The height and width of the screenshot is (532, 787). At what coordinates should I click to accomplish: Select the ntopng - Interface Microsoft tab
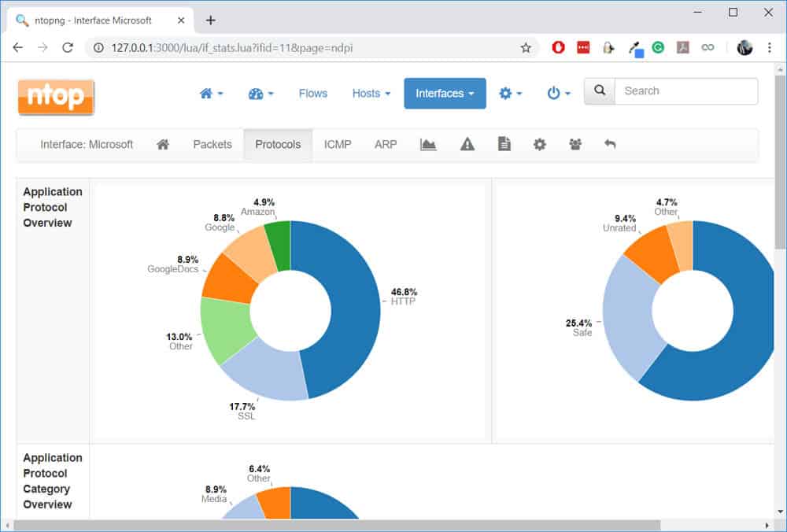point(101,20)
